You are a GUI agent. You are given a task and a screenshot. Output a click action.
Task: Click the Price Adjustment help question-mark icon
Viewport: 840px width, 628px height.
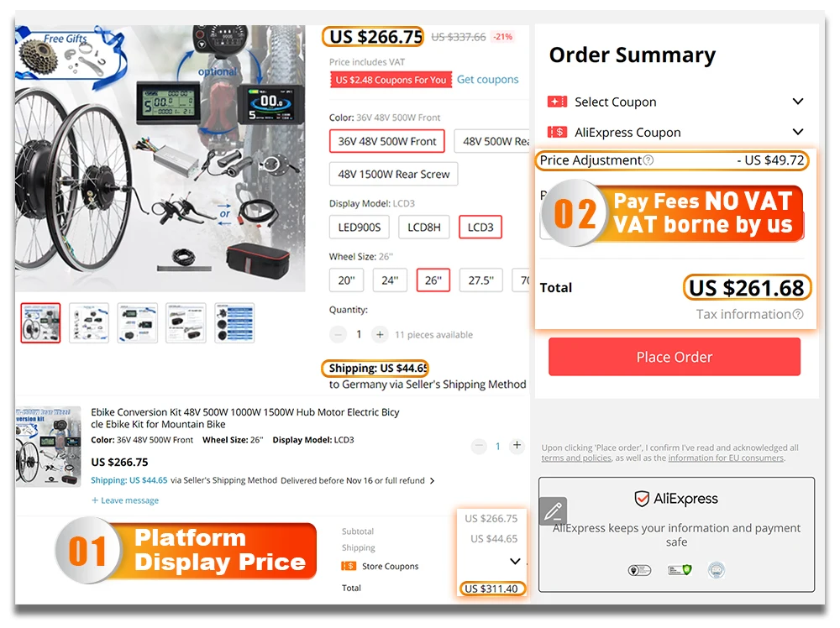pyautogui.click(x=648, y=160)
